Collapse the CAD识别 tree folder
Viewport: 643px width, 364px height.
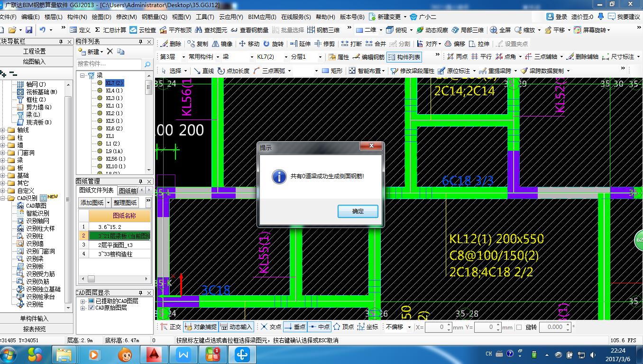(4, 198)
